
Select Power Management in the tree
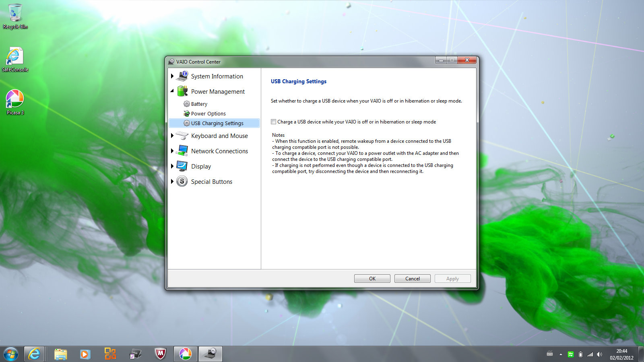pyautogui.click(x=218, y=92)
